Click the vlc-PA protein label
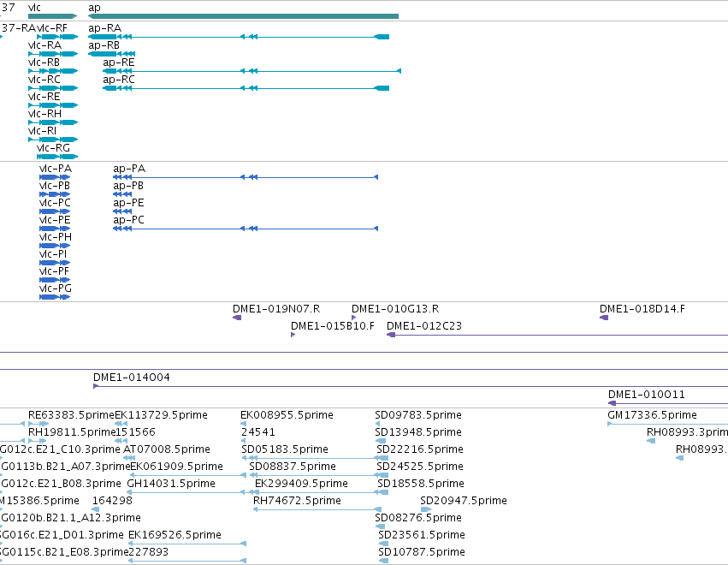This screenshot has height=565, width=728. (x=56, y=168)
